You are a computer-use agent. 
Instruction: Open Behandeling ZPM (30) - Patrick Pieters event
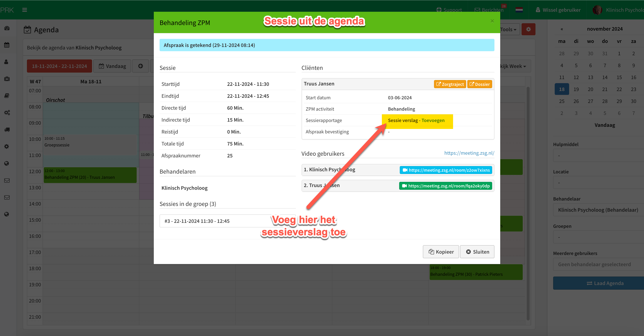pos(476,272)
